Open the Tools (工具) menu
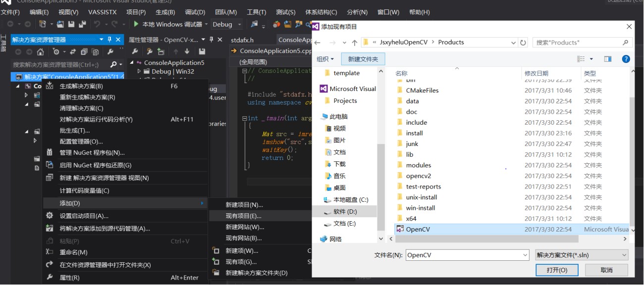644x285 pixels. [x=256, y=12]
